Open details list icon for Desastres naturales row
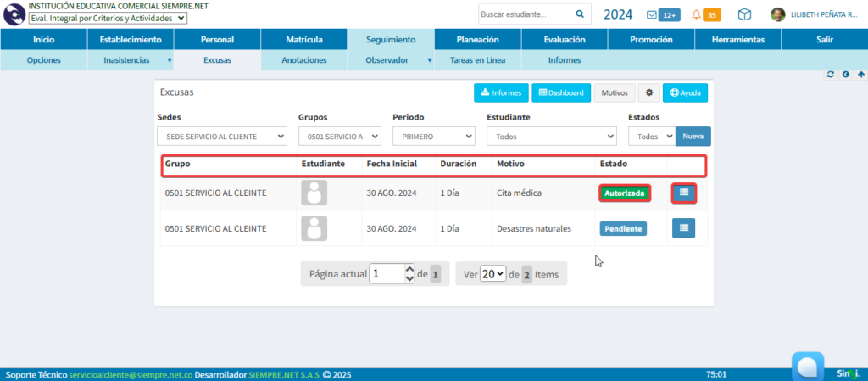This screenshot has height=381, width=868. point(684,228)
